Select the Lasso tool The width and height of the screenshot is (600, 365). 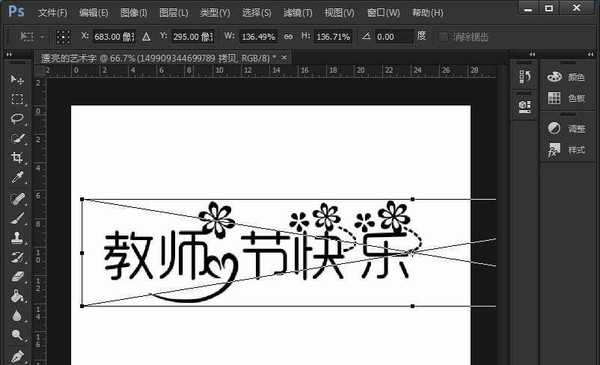[x=17, y=119]
